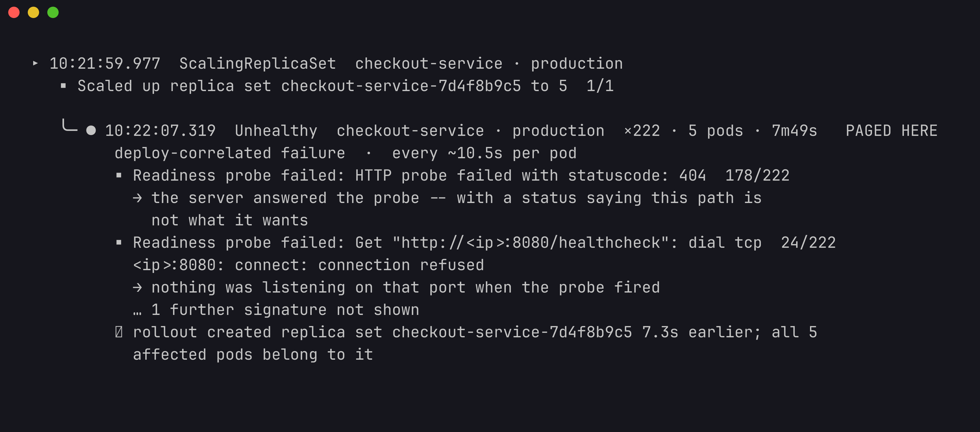Click the '5 pods' summary

715,130
